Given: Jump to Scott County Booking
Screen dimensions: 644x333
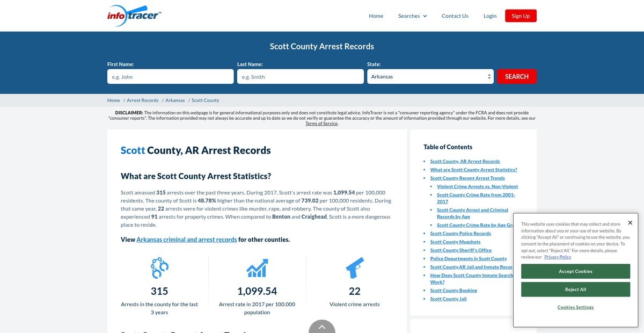Looking at the screenshot, I should click(453, 291).
